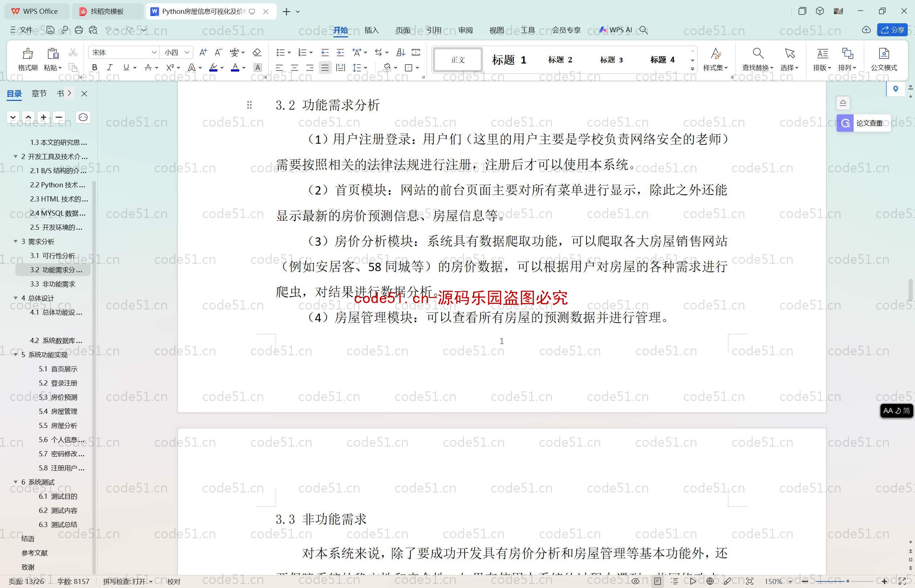Click the smart navigation circle icon in outline pane
Screen dimensions: 915x588
coord(83,117)
